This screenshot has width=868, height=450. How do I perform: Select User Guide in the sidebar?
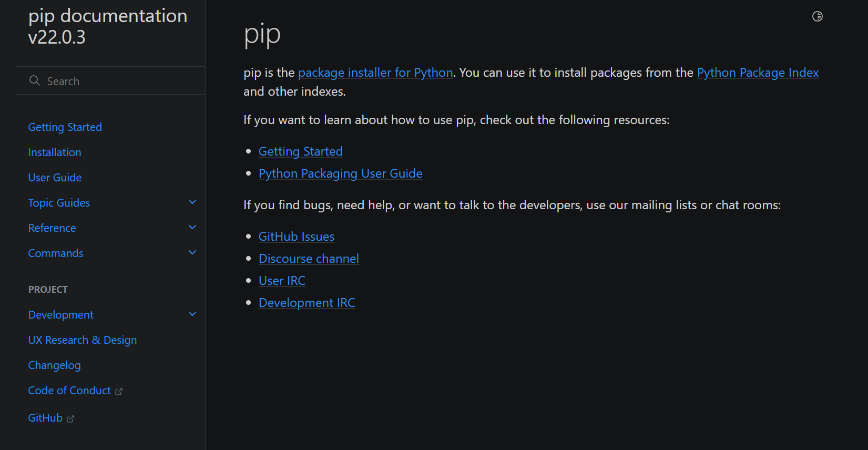click(x=55, y=177)
